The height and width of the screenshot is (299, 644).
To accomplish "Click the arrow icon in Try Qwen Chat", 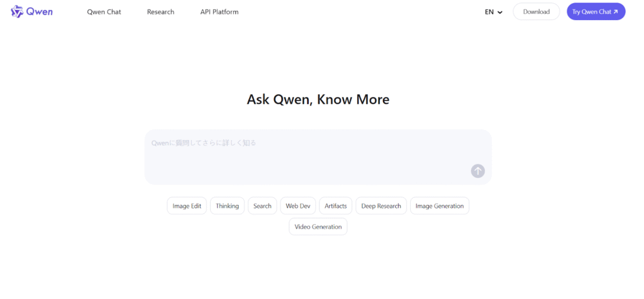I will click(x=616, y=12).
